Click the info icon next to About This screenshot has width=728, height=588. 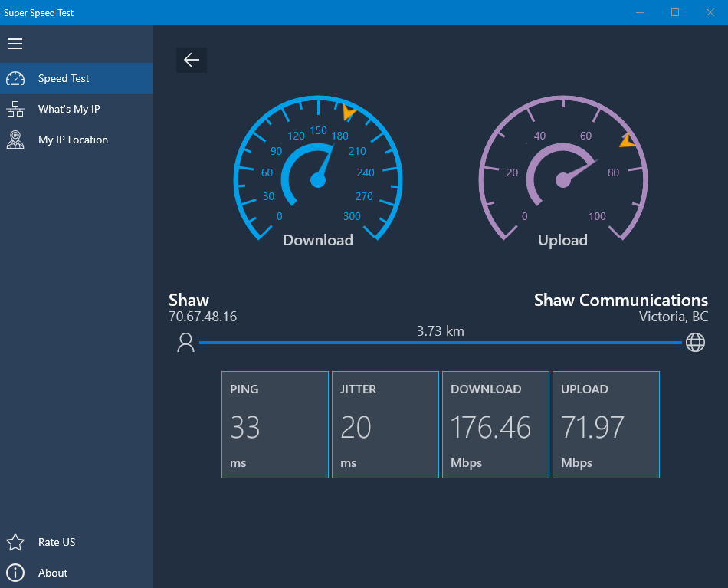(15, 573)
